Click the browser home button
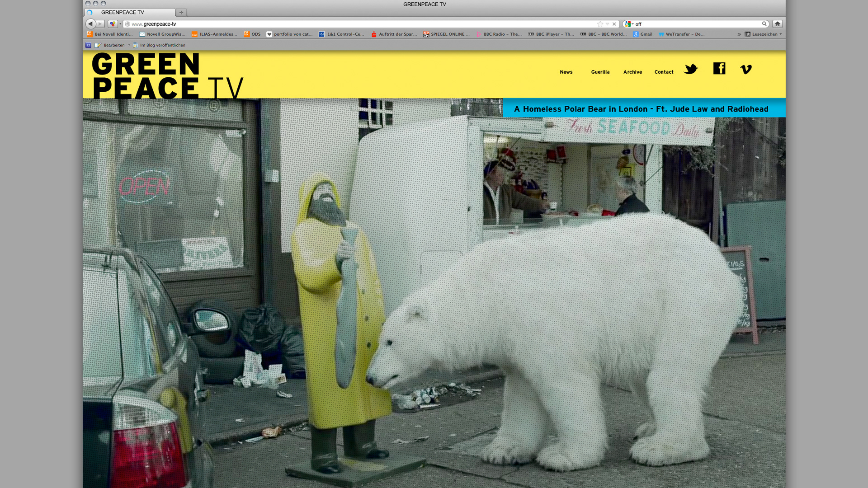This screenshot has width=868, height=488. click(x=777, y=24)
